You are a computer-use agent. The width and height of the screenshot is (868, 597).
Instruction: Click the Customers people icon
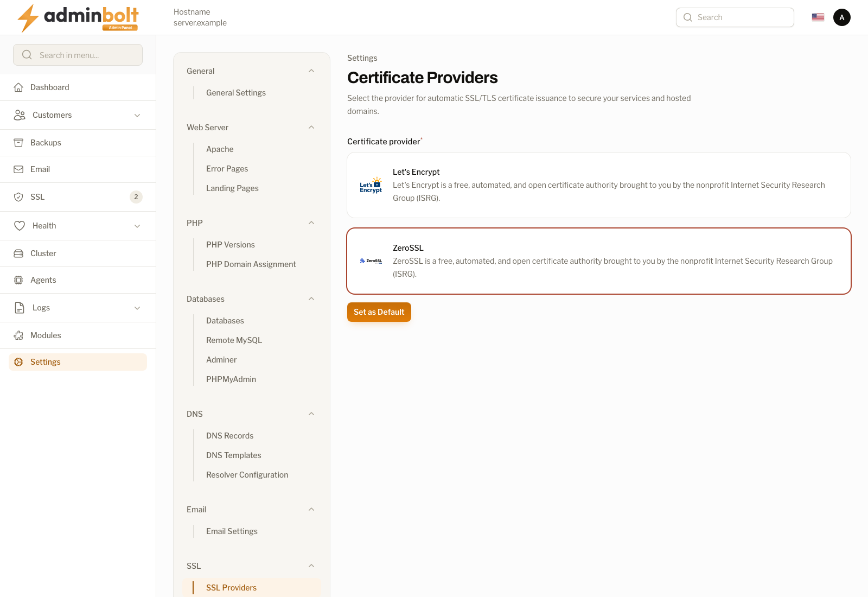tap(20, 115)
